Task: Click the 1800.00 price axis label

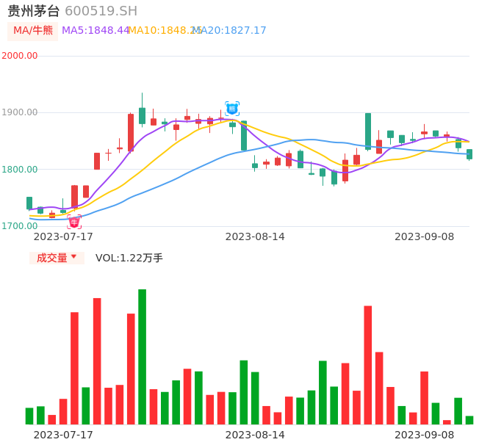Action: click(x=20, y=170)
